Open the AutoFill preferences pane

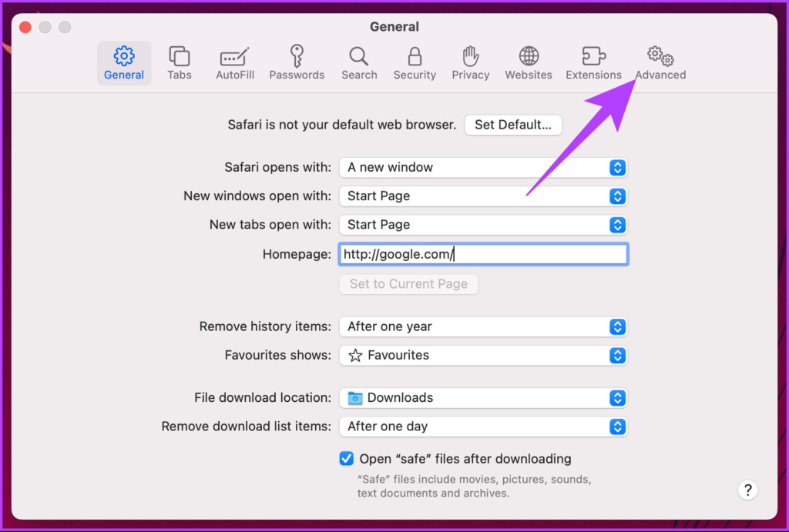(235, 63)
